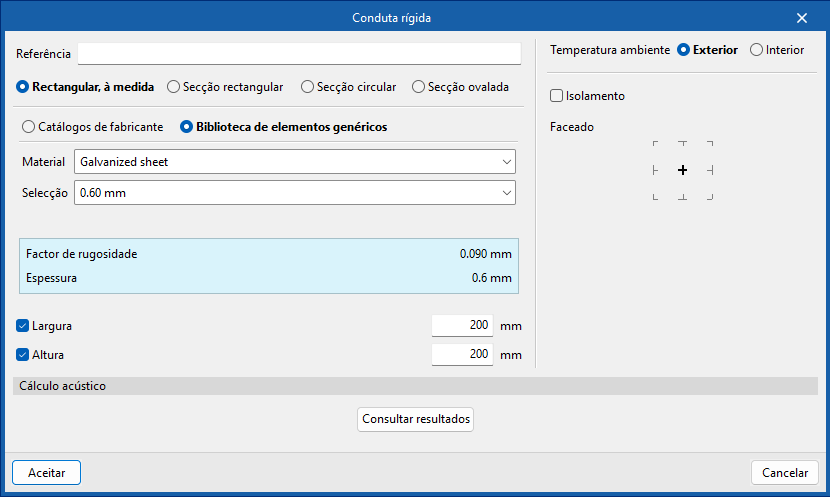This screenshot has width=830, height=497.
Task: Select middle-right Faceado alignment icon
Action: tap(709, 171)
